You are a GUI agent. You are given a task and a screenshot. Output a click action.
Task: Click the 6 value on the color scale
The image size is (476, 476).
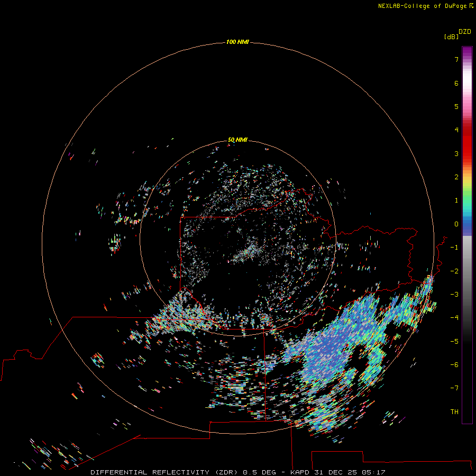[x=456, y=83]
